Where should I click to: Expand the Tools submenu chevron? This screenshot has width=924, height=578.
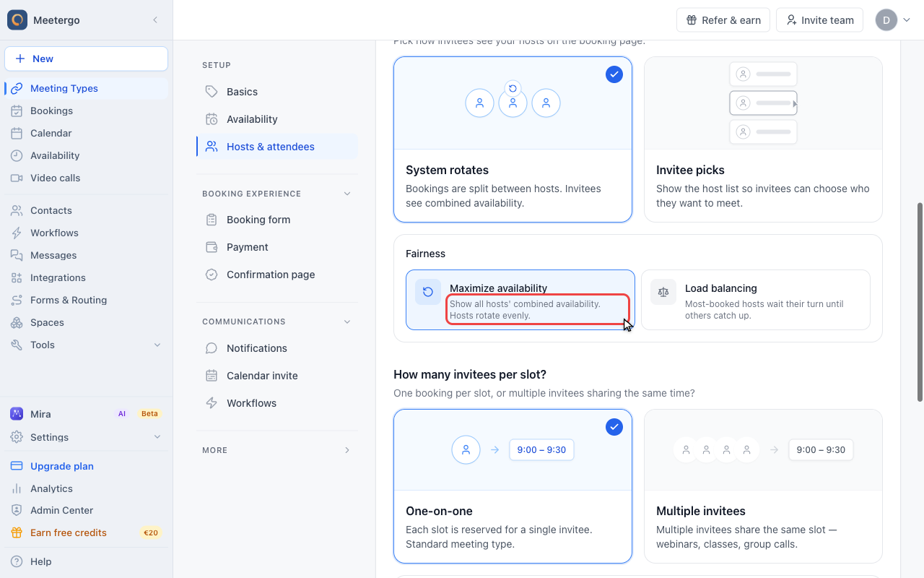tap(157, 345)
